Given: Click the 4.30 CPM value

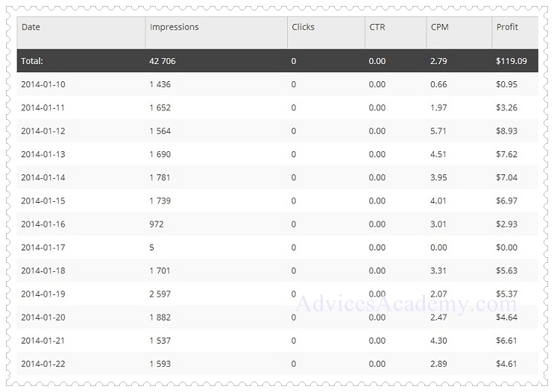Looking at the screenshot, I should click(438, 341).
